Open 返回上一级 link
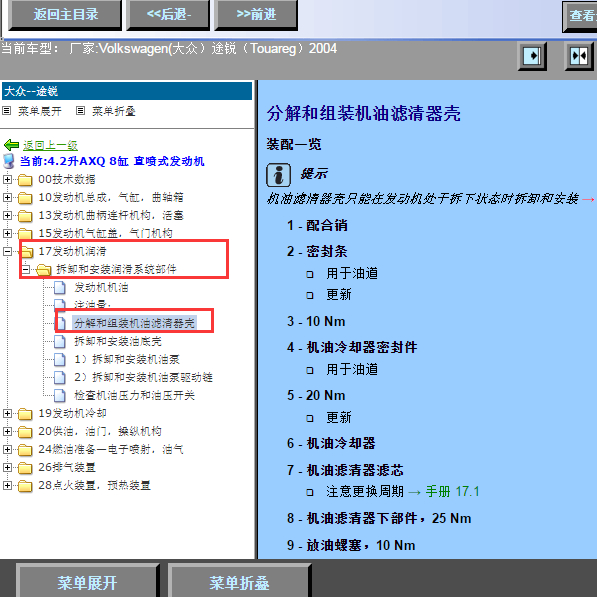Viewport: 597px width, 597px height. click(50, 145)
